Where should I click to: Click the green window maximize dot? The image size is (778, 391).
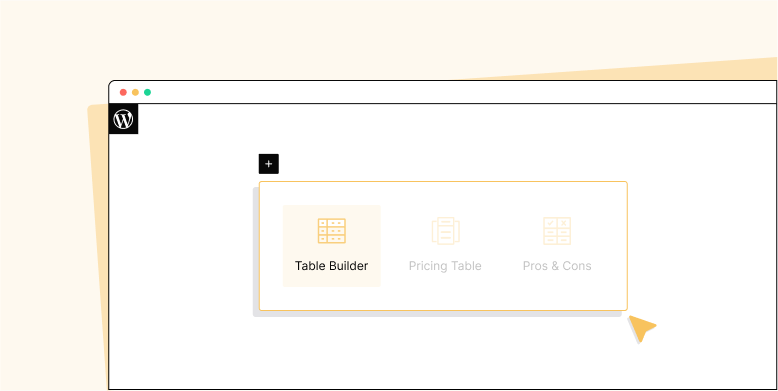pyautogui.click(x=147, y=92)
